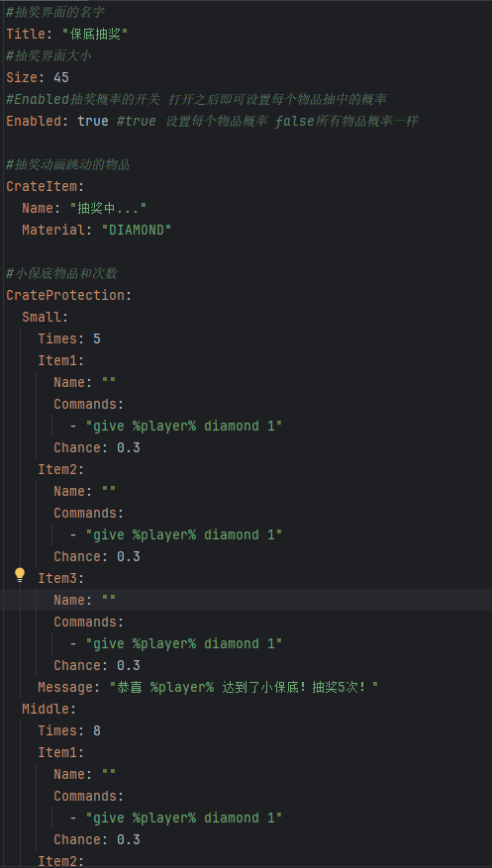The height and width of the screenshot is (868, 492).
Task: Click the CrateItem key
Action: pyautogui.click(x=45, y=186)
